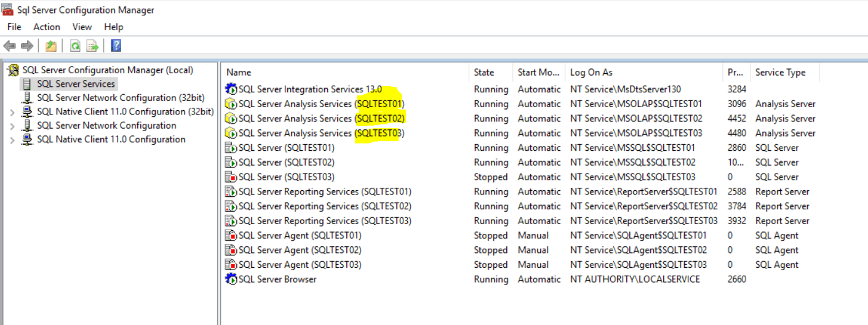Click the Forward arrow toolbar icon
Viewport: 868px width, 325px height.
coord(26,46)
